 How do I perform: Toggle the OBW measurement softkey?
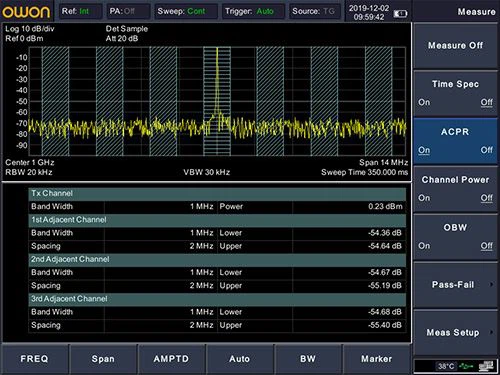(455, 237)
